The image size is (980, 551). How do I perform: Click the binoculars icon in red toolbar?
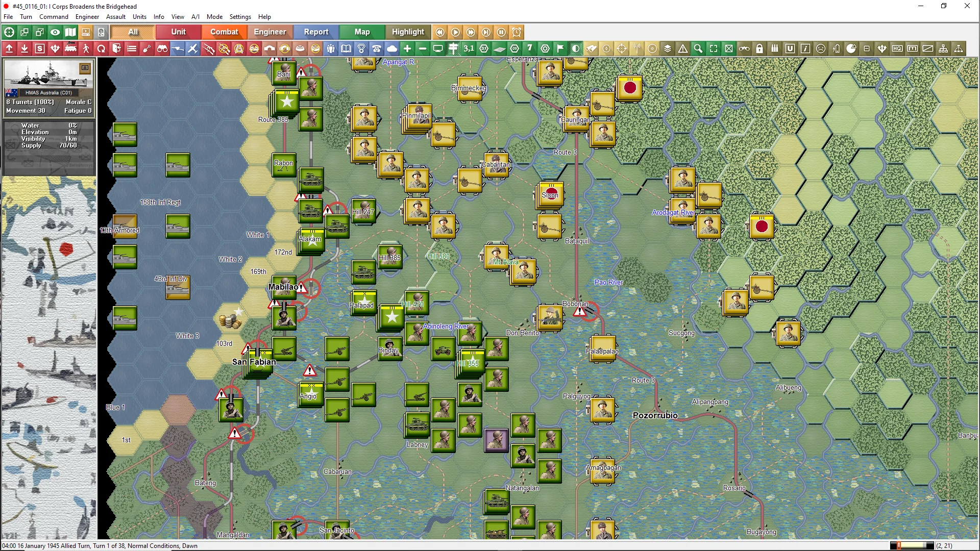[x=162, y=49]
